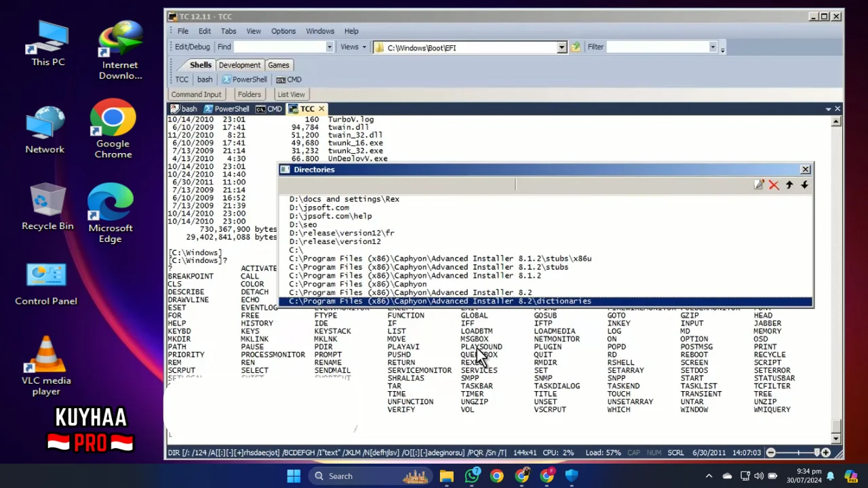Image resolution: width=868 pixels, height=488 pixels.
Task: Select 'D:\jpsoft.com\help' in Directories list
Action: 330,216
